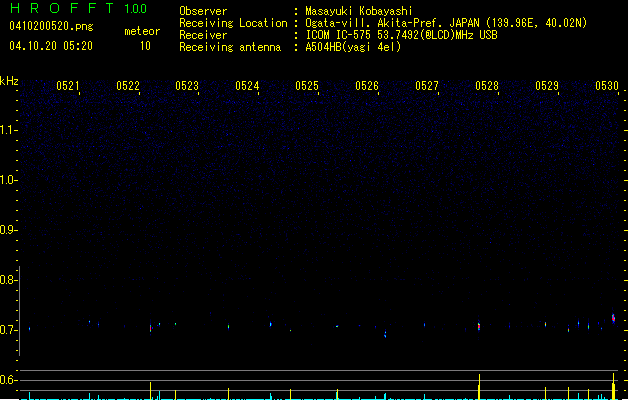The width and height of the screenshot is (629, 400).
Task: Click the 0528 time marker
Action: pos(487,86)
